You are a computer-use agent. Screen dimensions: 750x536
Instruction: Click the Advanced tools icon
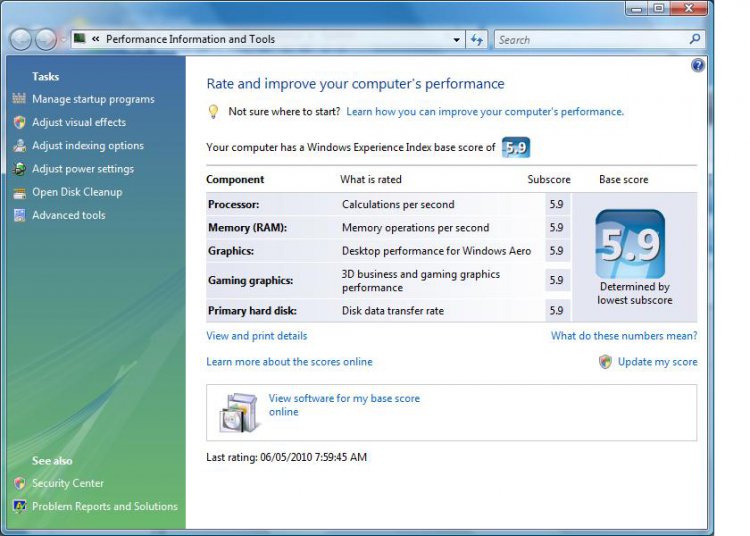point(20,215)
